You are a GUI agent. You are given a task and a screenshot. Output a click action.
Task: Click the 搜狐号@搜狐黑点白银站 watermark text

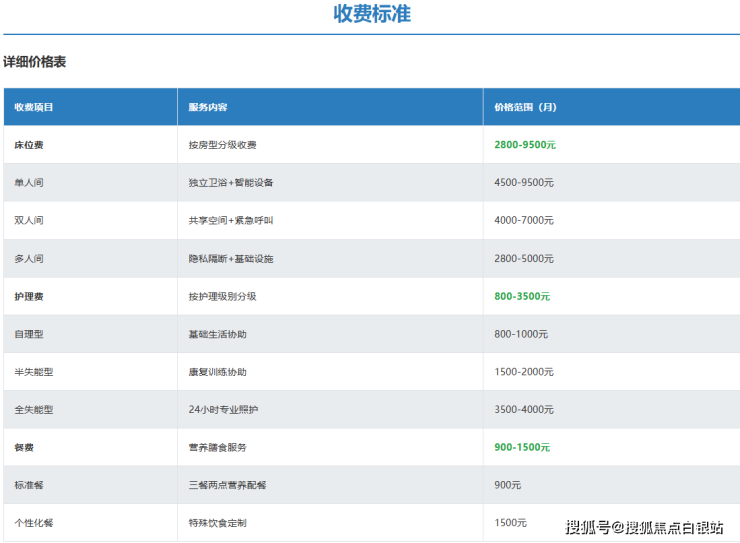[644, 527]
